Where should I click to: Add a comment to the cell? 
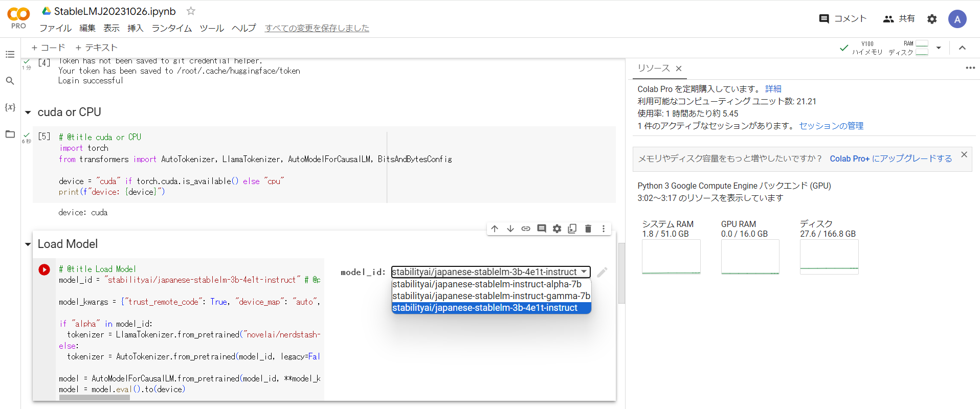[x=542, y=229]
